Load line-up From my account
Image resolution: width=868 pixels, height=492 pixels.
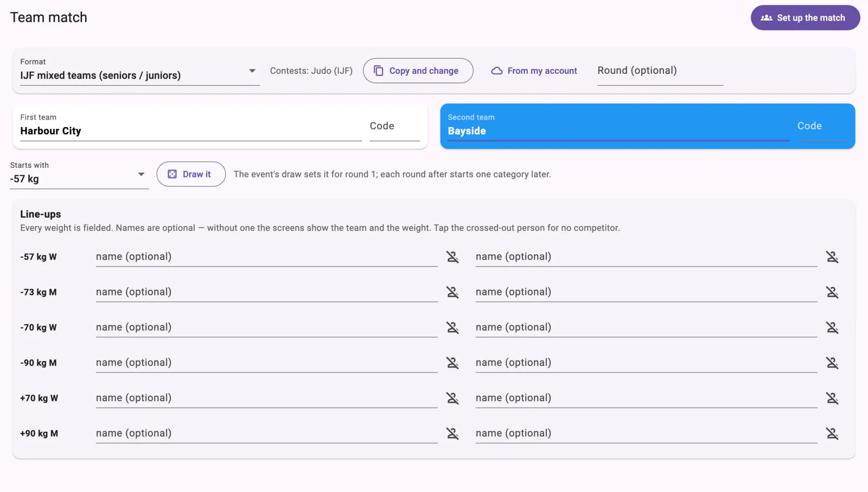pos(534,71)
